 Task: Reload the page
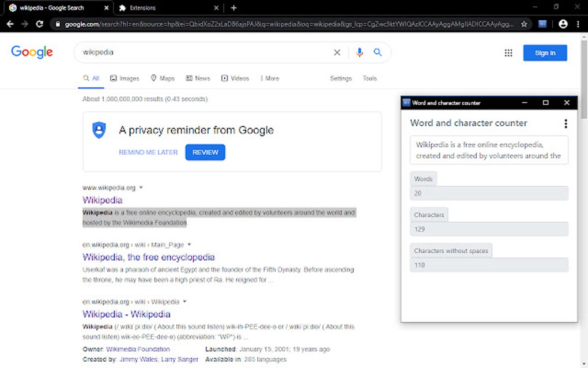point(39,24)
